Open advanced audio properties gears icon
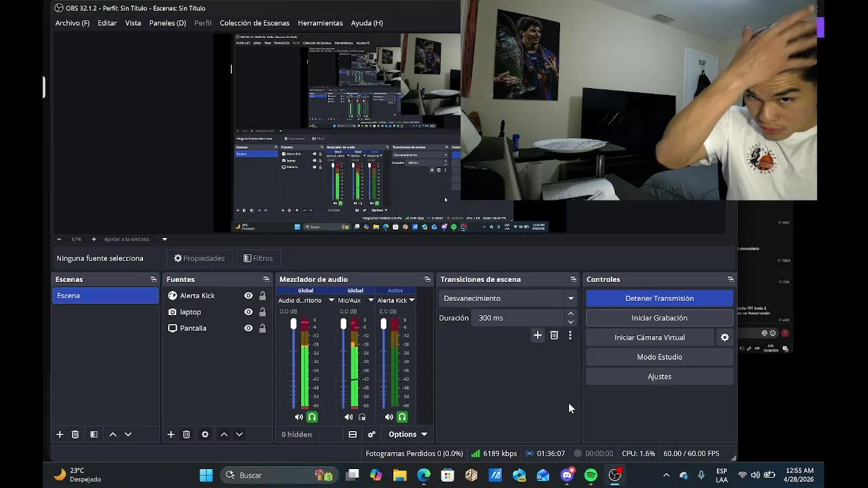 [x=372, y=434]
